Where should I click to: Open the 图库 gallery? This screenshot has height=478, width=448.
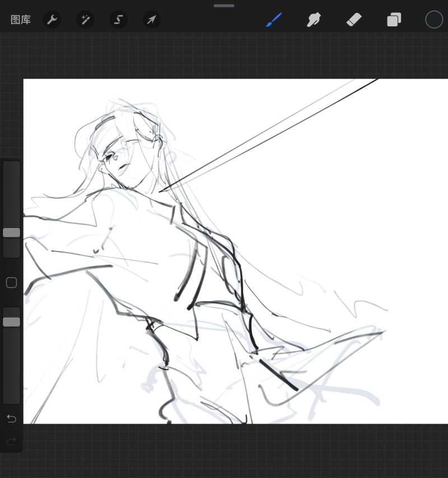click(x=21, y=20)
